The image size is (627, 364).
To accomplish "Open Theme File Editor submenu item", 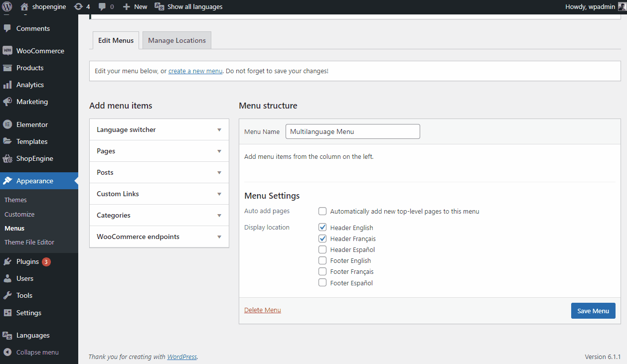I will click(29, 242).
